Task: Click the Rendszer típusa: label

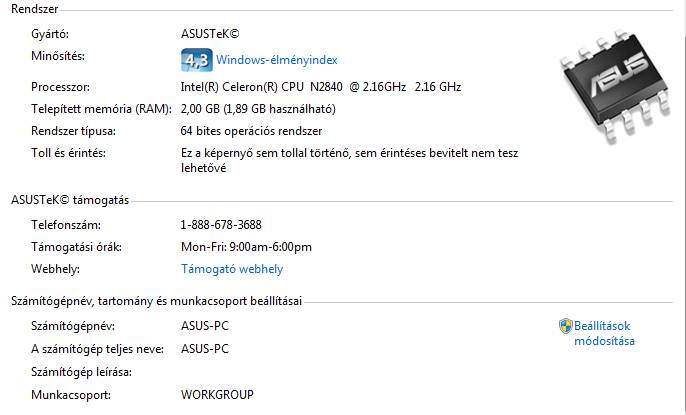Action: click(x=74, y=131)
